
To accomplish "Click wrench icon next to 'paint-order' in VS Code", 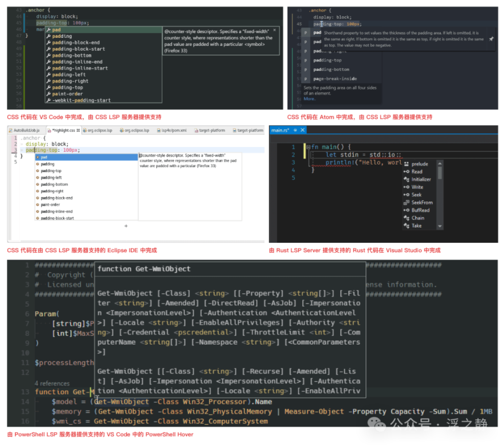I will point(48,94).
